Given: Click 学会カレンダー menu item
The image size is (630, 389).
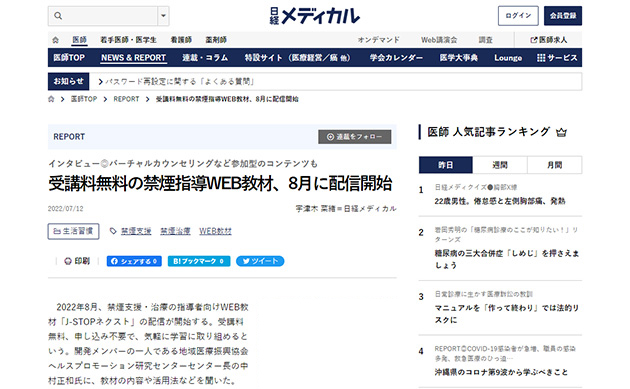Looking at the screenshot, I should tap(396, 58).
